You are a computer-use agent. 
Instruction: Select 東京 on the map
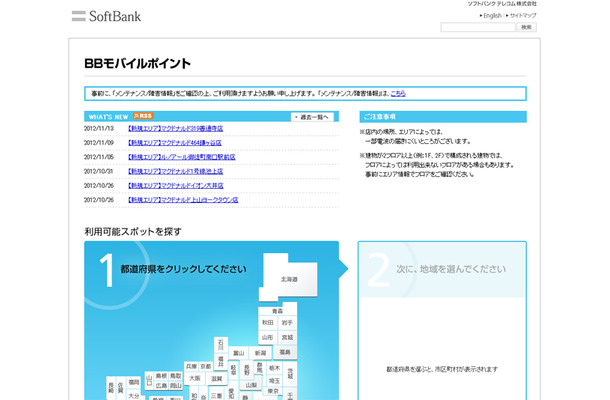(x=273, y=391)
